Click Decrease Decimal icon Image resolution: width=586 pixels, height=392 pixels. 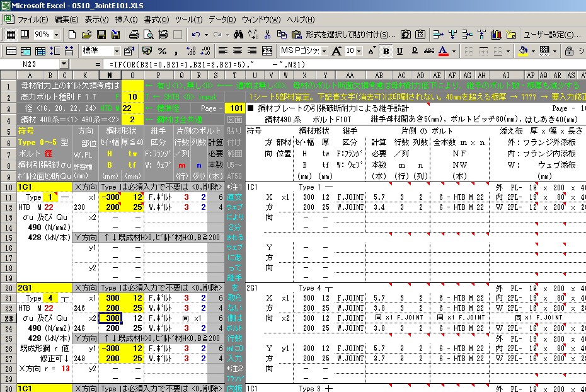point(205,51)
